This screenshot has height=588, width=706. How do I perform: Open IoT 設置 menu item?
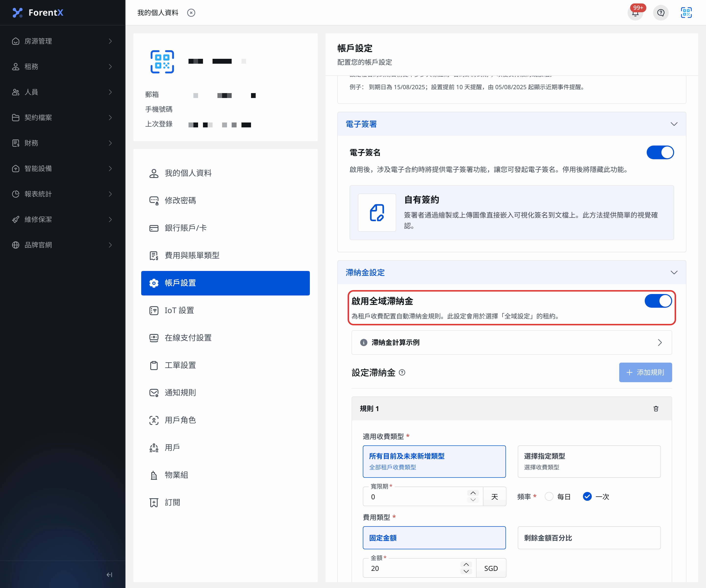point(225,310)
